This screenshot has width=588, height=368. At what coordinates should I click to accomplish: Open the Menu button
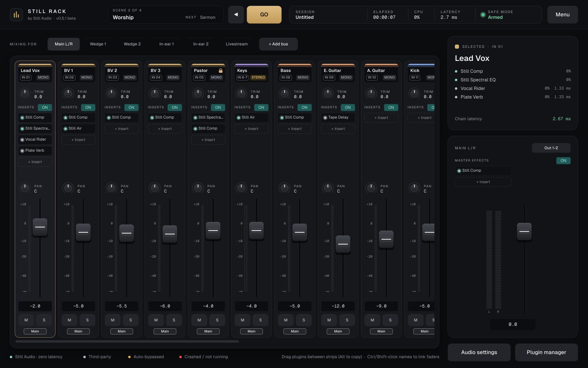pos(563,15)
